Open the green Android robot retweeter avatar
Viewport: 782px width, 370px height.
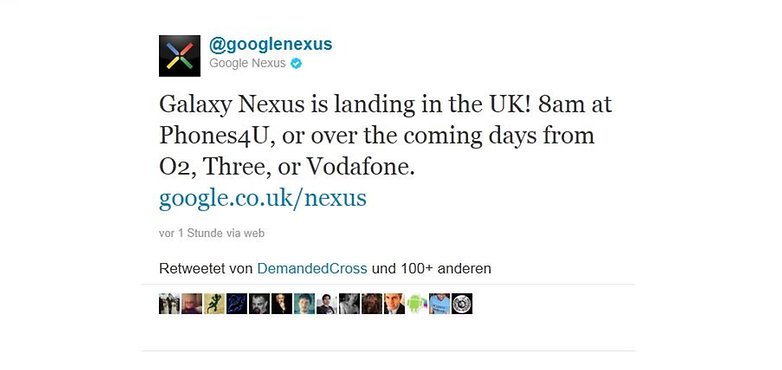pyautogui.click(x=416, y=304)
